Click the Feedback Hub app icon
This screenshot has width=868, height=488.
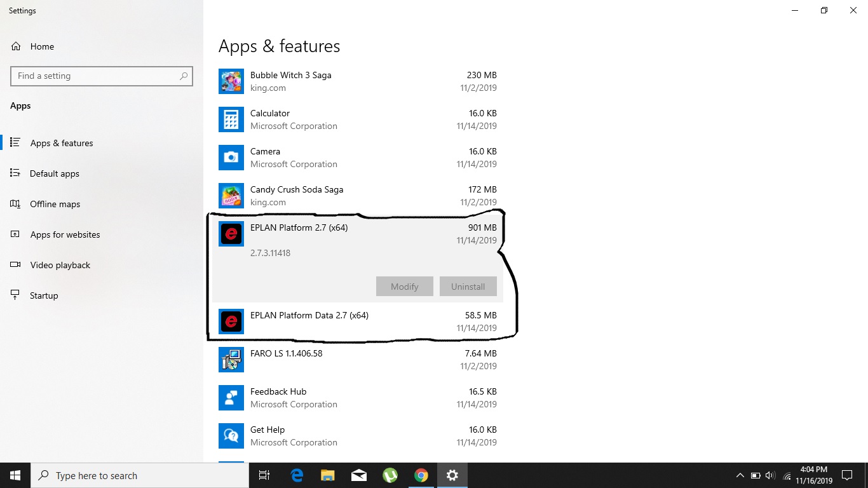coord(231,398)
